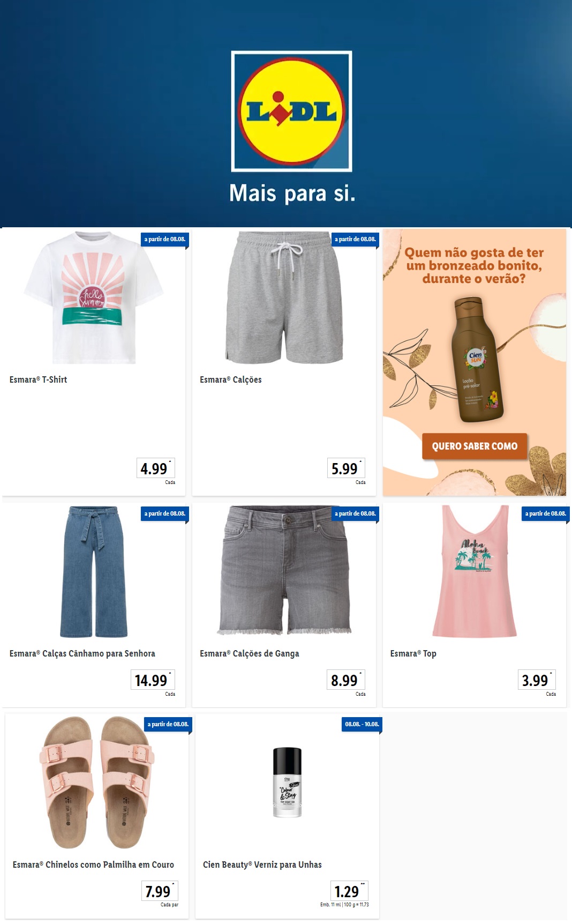Click the Lidl logo at the top
The height and width of the screenshot is (924, 572).
point(291,111)
